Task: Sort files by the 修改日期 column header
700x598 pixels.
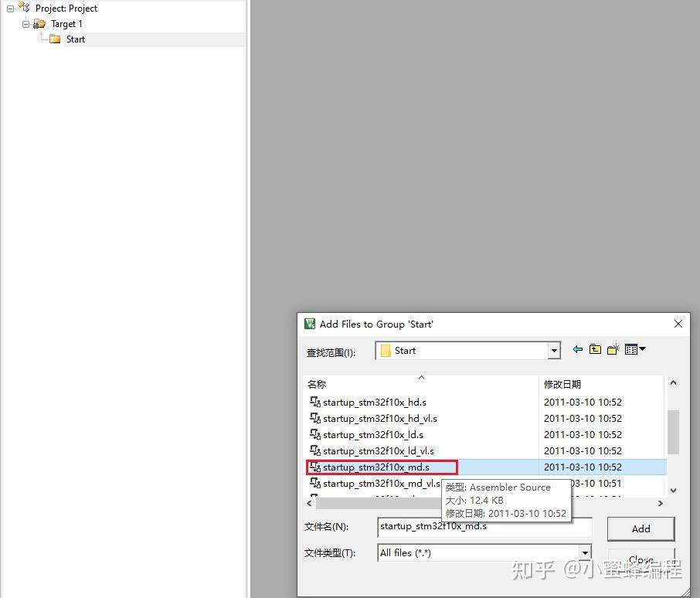Action: click(602, 384)
